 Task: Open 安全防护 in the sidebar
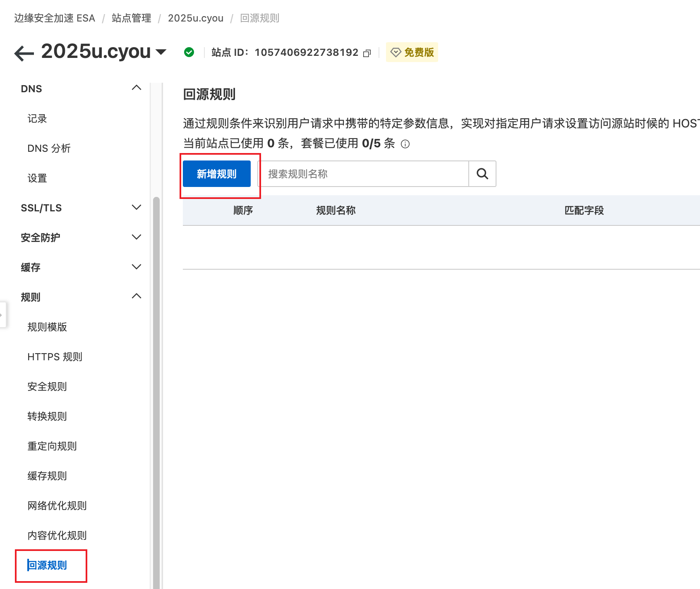point(40,237)
